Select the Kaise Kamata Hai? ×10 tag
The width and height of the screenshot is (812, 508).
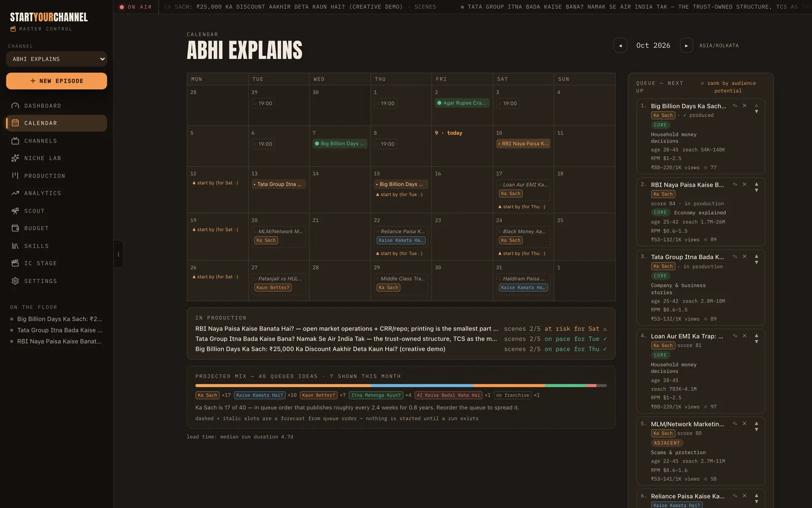click(259, 395)
